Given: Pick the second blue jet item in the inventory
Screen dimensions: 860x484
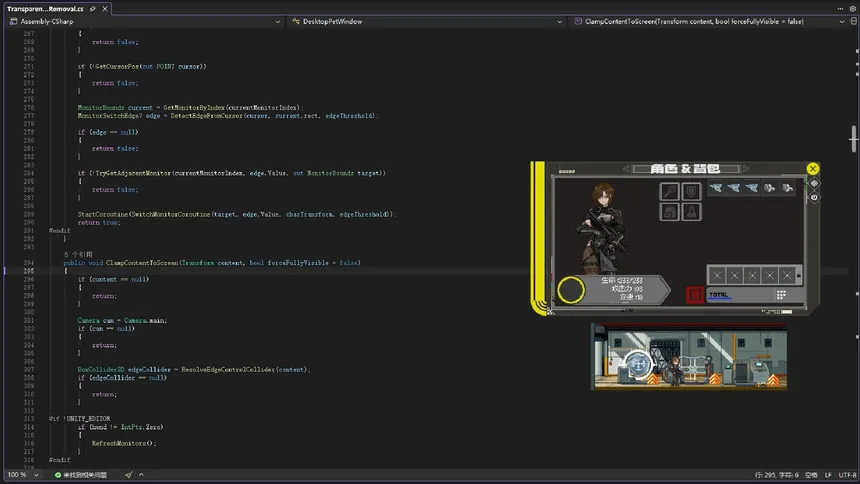Looking at the screenshot, I should pyautogui.click(x=734, y=188).
